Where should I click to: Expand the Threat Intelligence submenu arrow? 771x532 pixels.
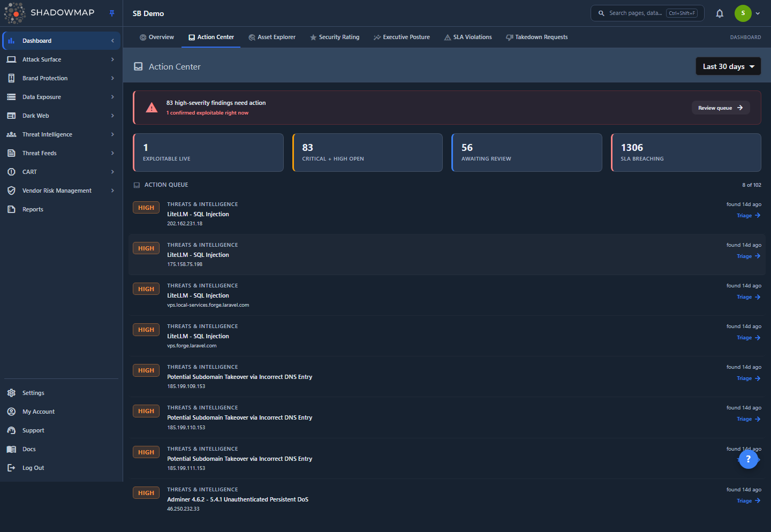click(x=112, y=134)
